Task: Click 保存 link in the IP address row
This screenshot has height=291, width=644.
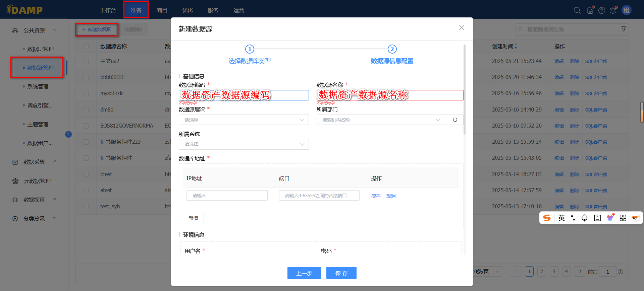Action: tap(376, 196)
